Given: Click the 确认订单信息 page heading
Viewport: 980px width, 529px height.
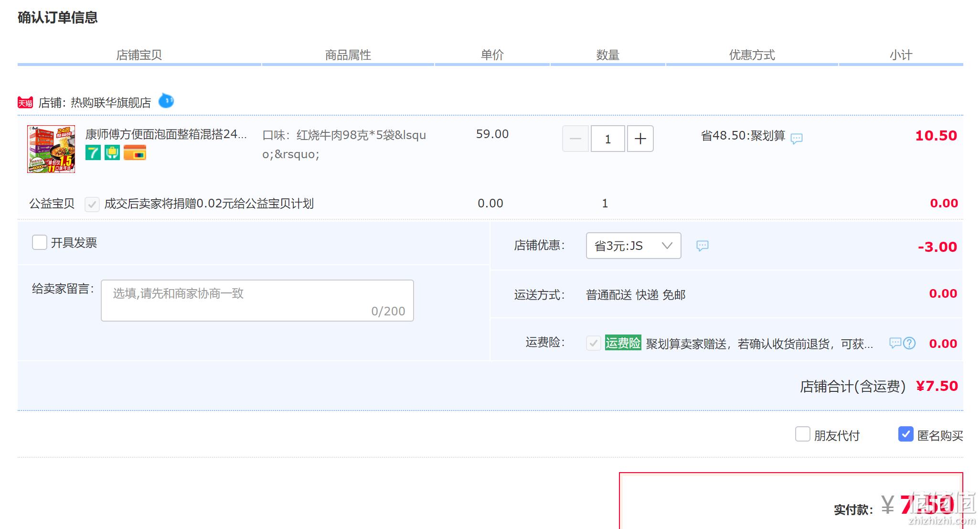Looking at the screenshot, I should pyautogui.click(x=58, y=18).
